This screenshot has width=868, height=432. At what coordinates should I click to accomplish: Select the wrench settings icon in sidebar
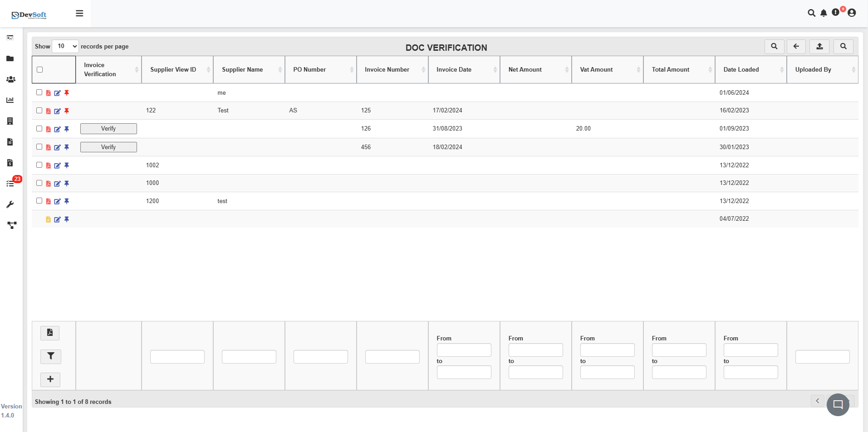[x=10, y=204]
